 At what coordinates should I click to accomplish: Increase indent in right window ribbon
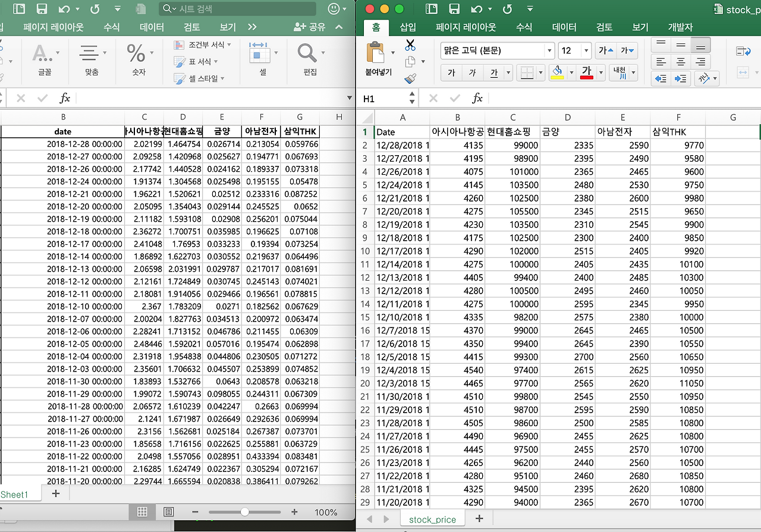pos(681,78)
